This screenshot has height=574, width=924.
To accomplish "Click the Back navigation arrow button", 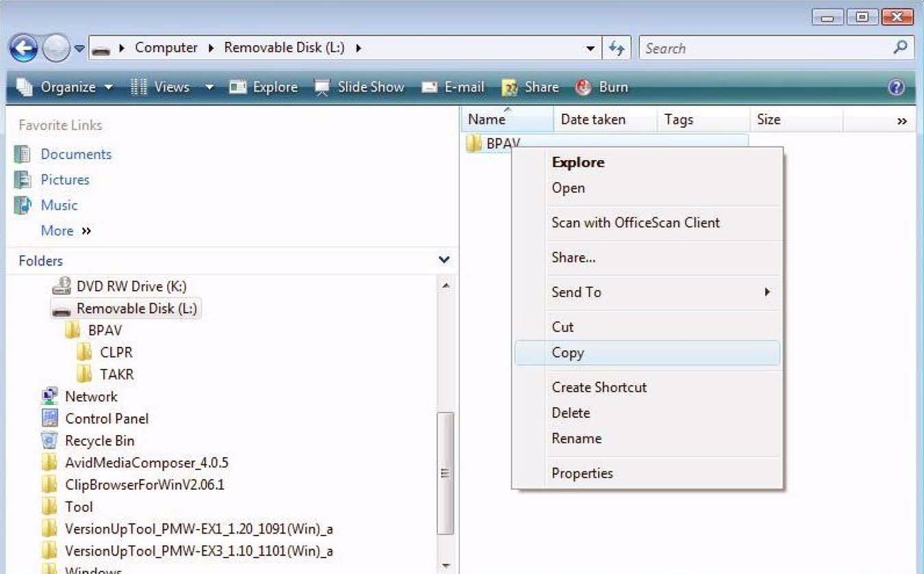I will [24, 49].
